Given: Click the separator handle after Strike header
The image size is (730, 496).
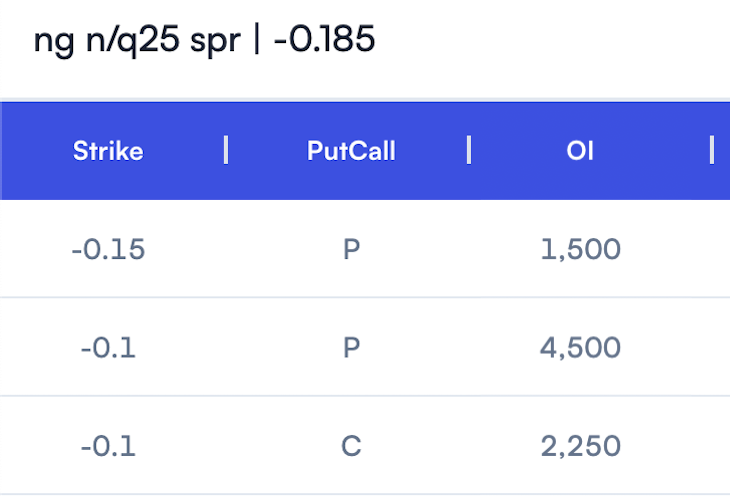Looking at the screenshot, I should tap(226, 150).
